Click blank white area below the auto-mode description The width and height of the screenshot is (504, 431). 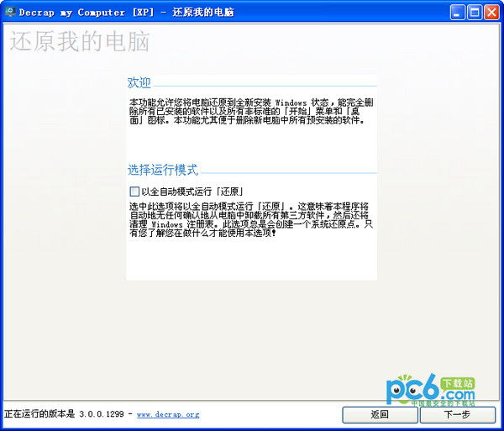250,259
